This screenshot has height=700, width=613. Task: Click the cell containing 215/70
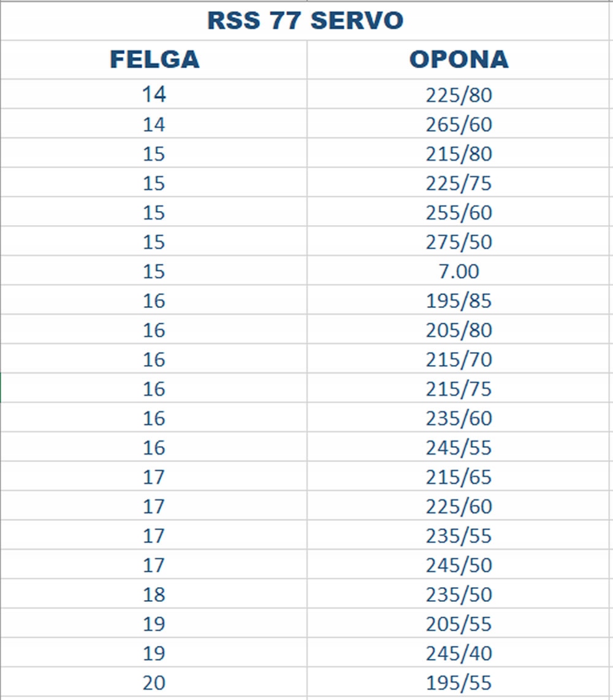pyautogui.click(x=459, y=360)
